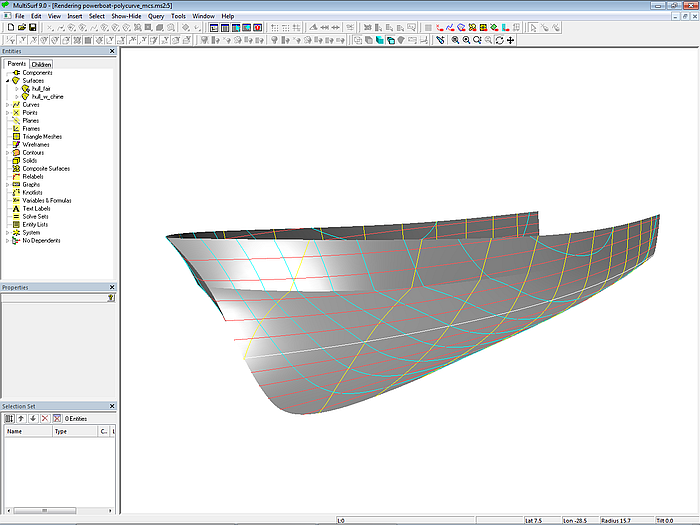Click the Open file folder icon

click(21, 28)
